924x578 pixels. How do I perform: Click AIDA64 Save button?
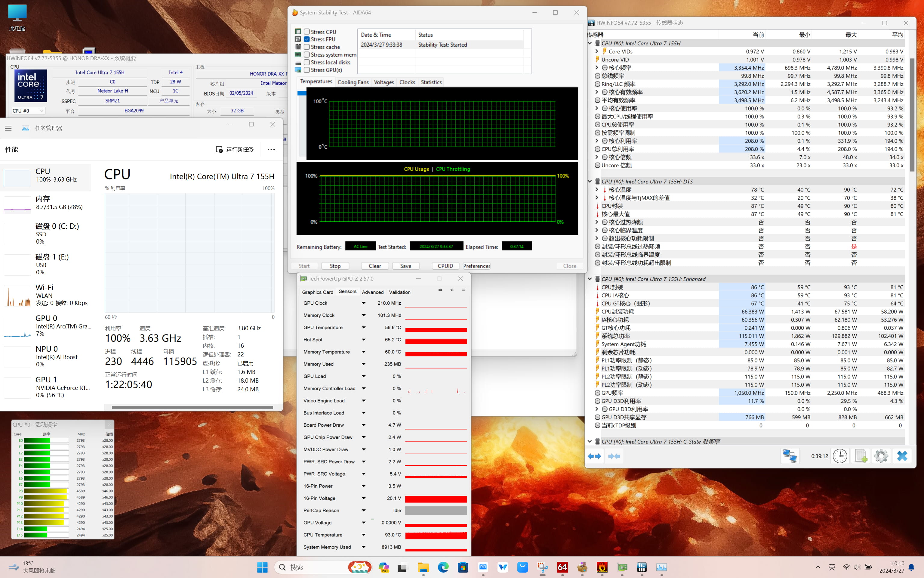[x=405, y=266]
